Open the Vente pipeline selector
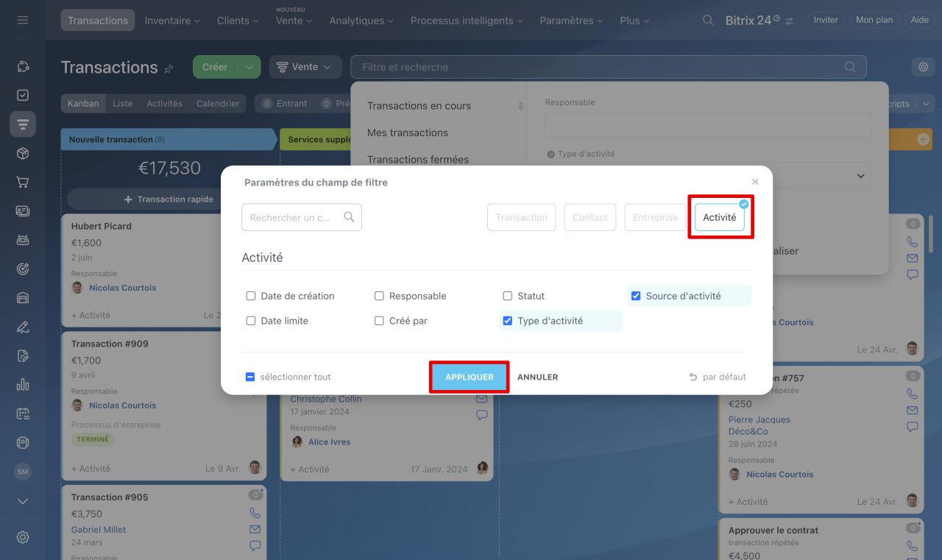 point(305,67)
